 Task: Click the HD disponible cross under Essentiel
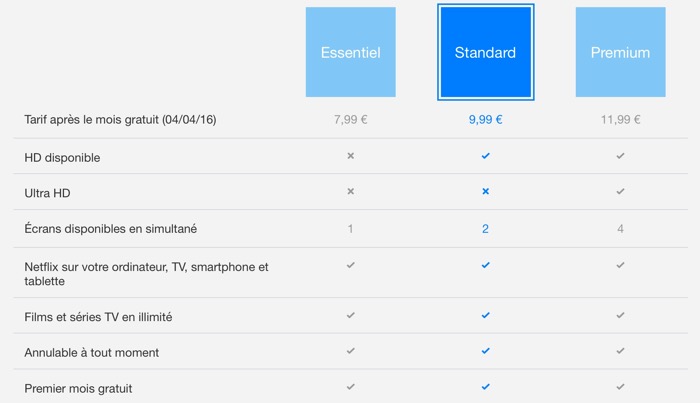point(350,157)
